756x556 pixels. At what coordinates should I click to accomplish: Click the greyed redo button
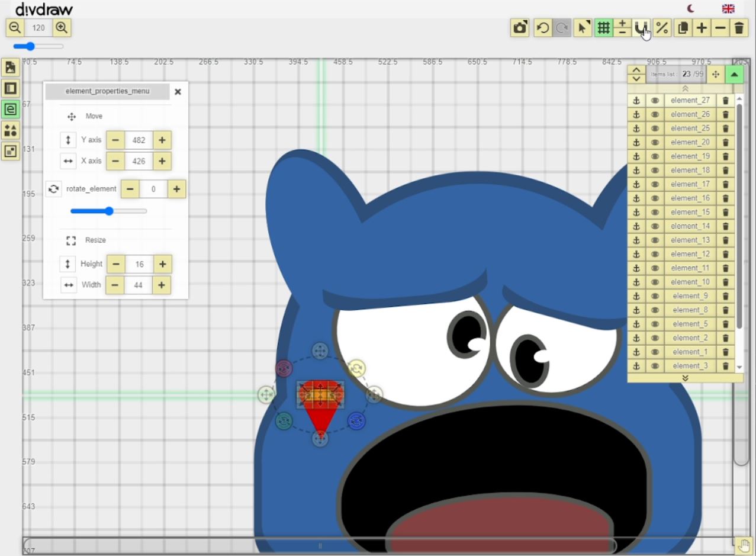pyautogui.click(x=562, y=28)
